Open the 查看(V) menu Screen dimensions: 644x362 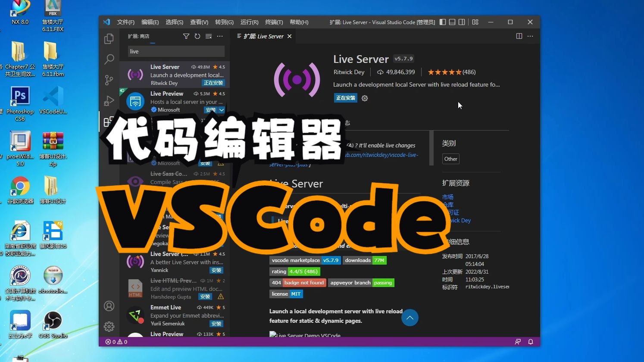pyautogui.click(x=199, y=22)
